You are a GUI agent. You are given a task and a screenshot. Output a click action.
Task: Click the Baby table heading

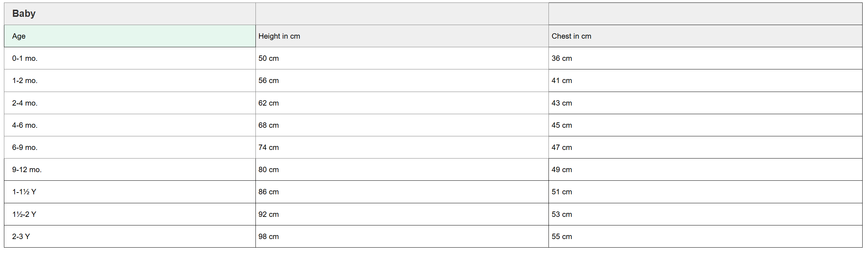click(x=24, y=14)
